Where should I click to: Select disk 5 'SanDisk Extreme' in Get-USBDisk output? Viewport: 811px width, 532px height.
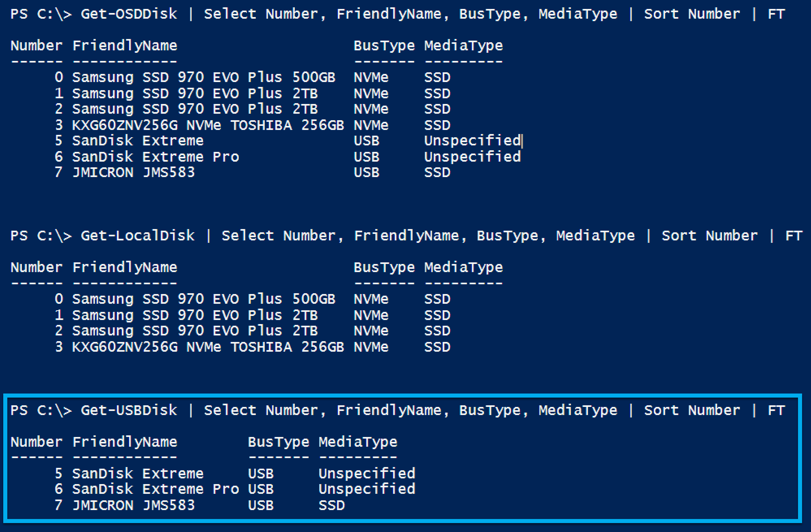tap(138, 474)
